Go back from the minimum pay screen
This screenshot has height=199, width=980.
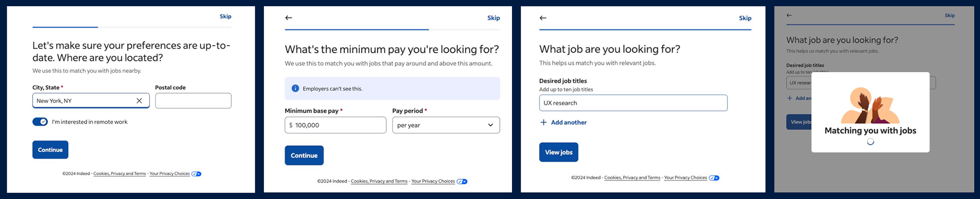[288, 18]
